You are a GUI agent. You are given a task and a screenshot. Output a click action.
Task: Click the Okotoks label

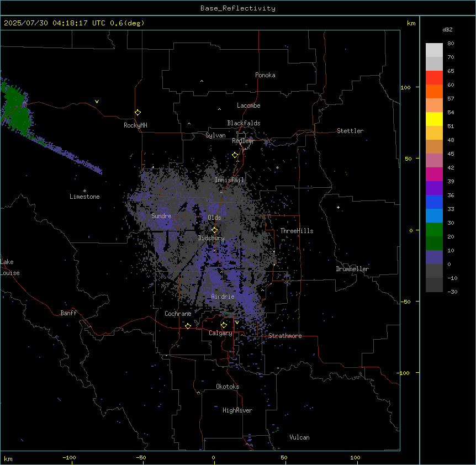[x=228, y=387]
